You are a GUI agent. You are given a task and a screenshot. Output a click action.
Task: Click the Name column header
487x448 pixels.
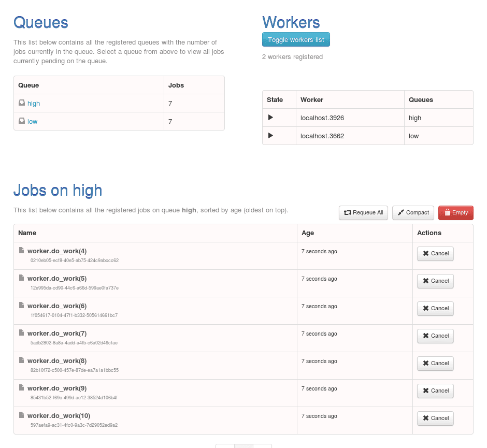(27, 233)
